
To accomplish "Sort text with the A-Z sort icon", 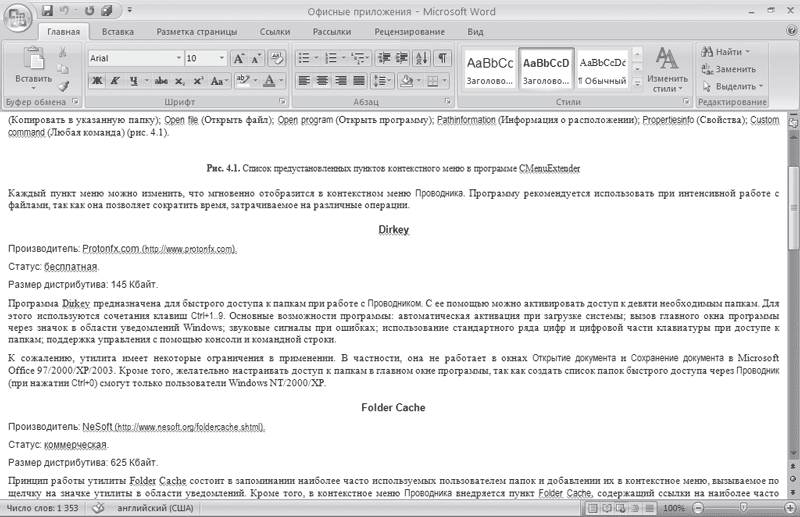I will 422,58.
